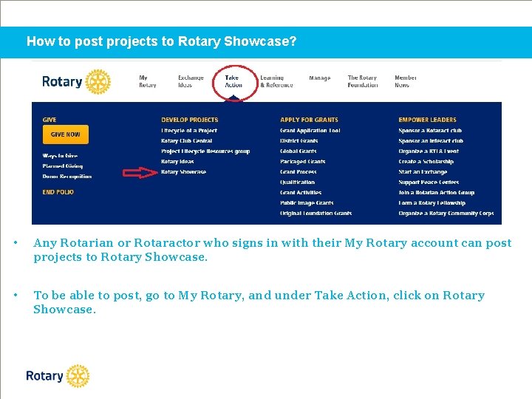Open Support Peace Centers link
Screen dimensions: 532x399
pos(429,183)
